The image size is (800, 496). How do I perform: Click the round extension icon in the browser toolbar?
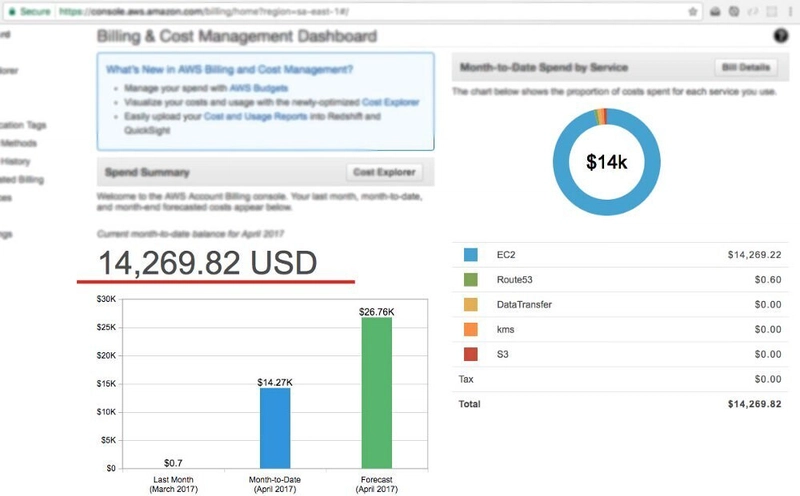point(734,11)
